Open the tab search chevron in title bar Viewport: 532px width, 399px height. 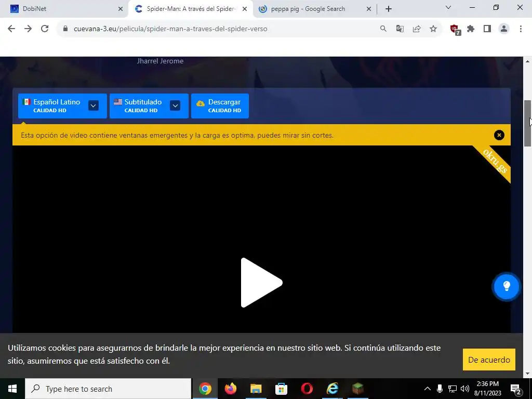point(448,7)
